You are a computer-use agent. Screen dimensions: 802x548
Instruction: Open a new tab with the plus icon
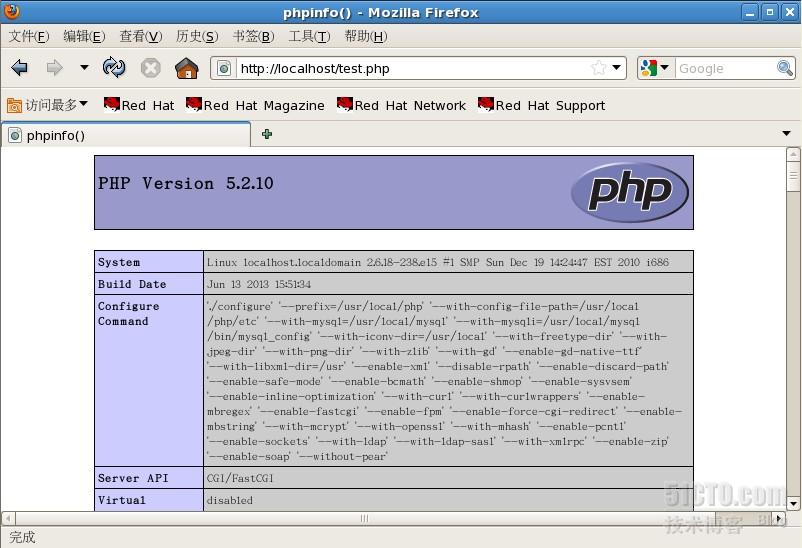[266, 134]
